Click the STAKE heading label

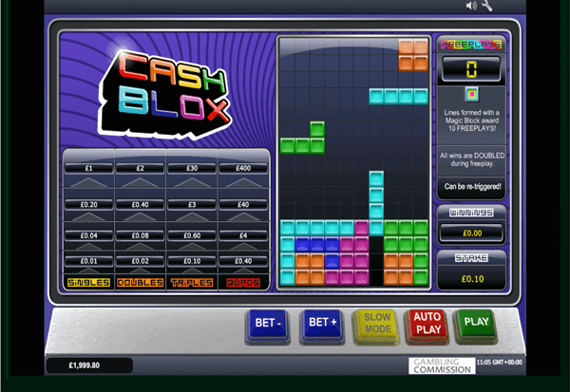471,258
